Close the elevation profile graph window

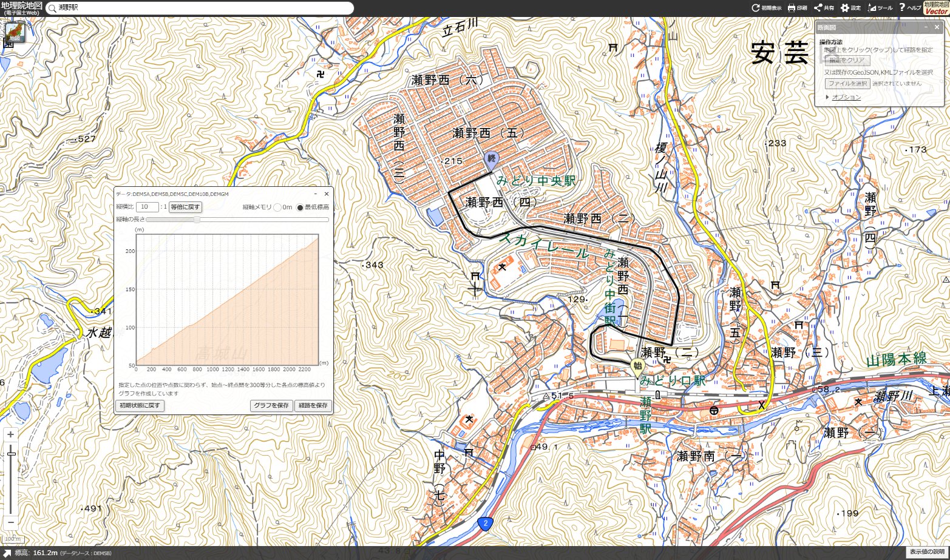point(327,194)
